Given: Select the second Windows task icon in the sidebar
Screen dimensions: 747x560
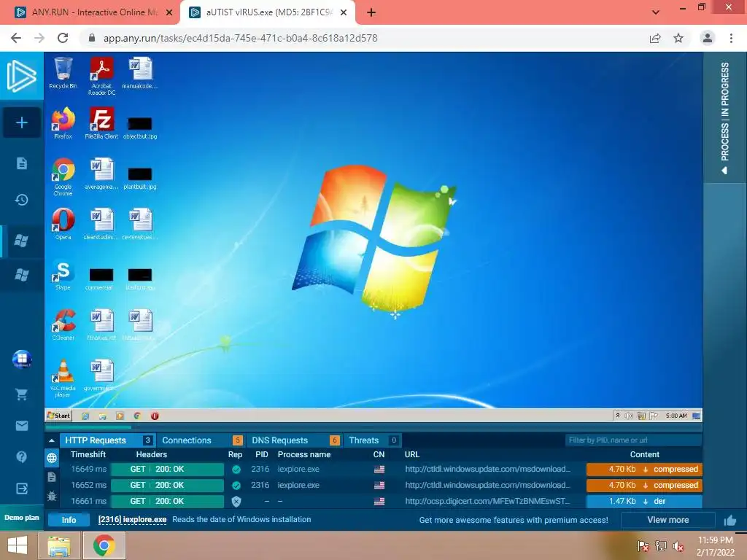Looking at the screenshot, I should pos(21,275).
